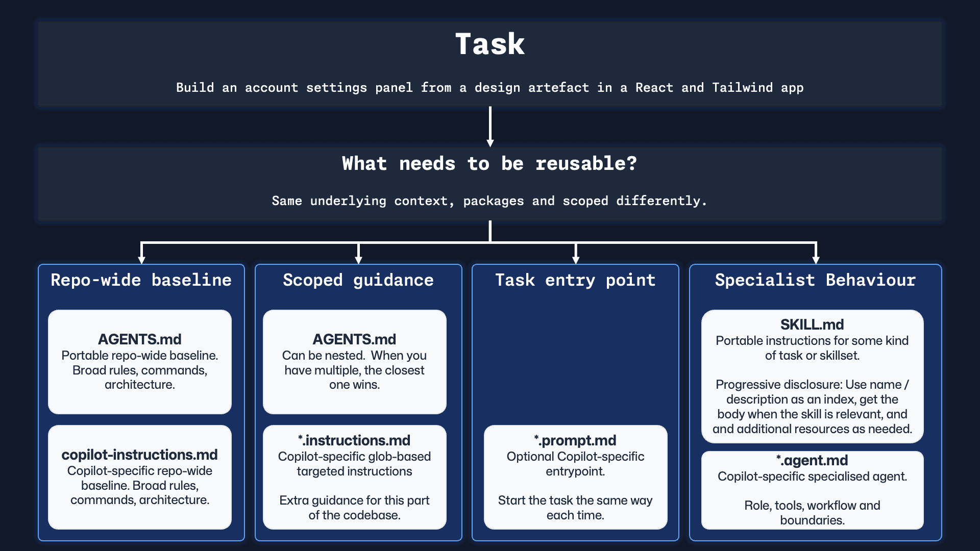The height and width of the screenshot is (551, 980).
Task: Click the Task heading box
Action: click(x=489, y=44)
